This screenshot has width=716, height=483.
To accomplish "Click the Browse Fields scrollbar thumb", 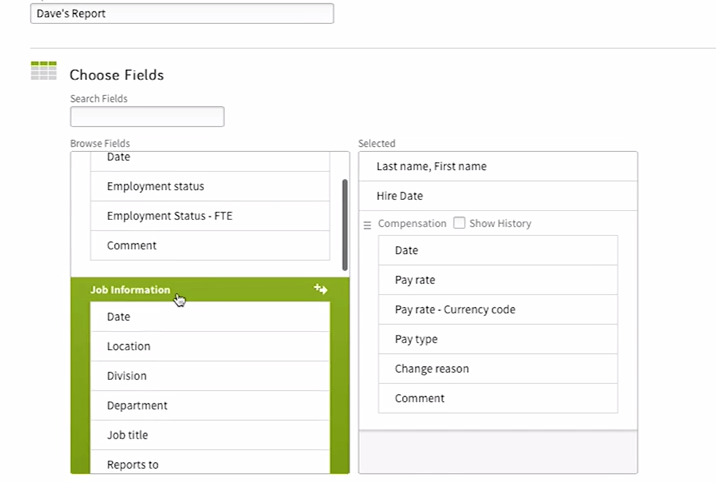I will point(345,225).
